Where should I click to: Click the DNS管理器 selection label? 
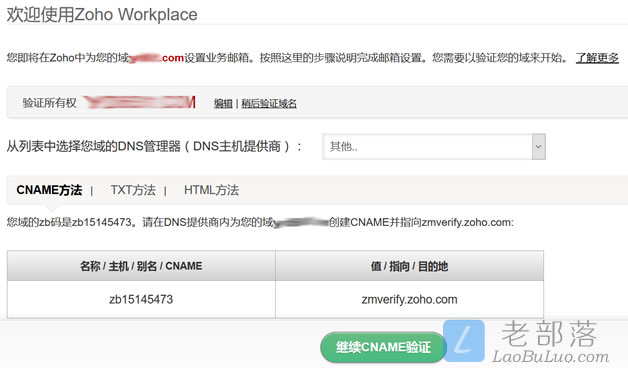pos(154,146)
